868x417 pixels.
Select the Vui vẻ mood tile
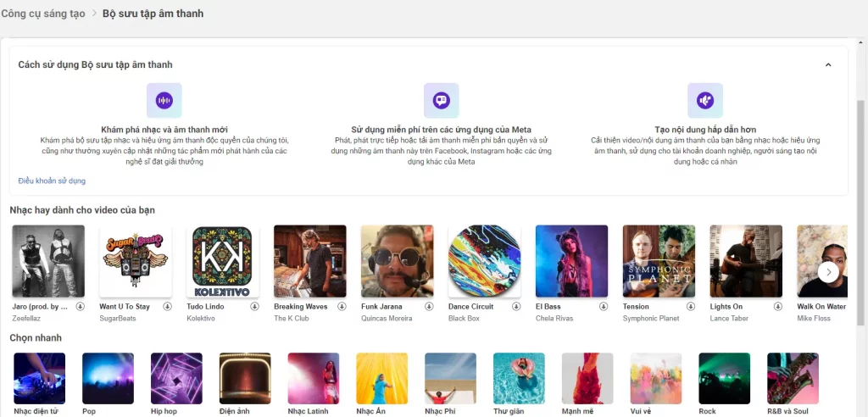pos(656,378)
